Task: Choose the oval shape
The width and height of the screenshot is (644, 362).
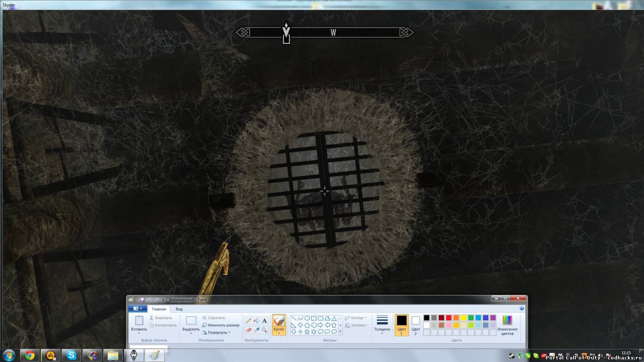Action: tap(307, 319)
